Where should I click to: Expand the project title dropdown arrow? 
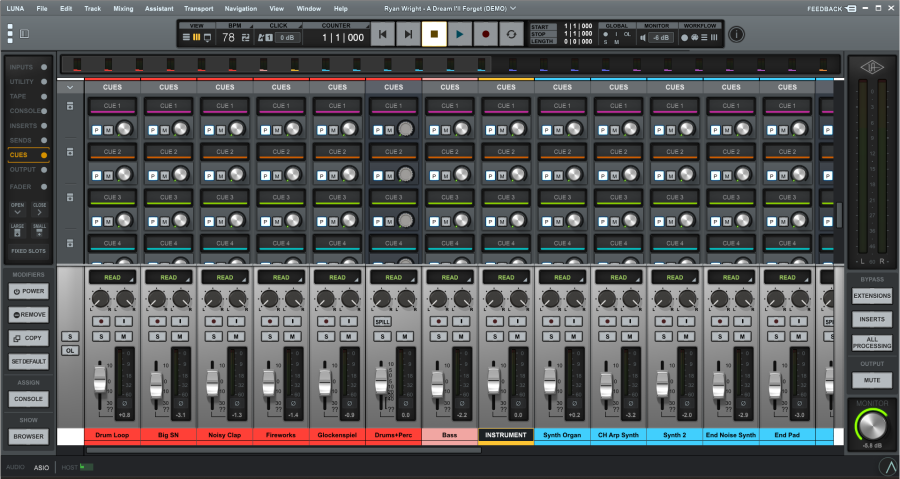[513, 9]
